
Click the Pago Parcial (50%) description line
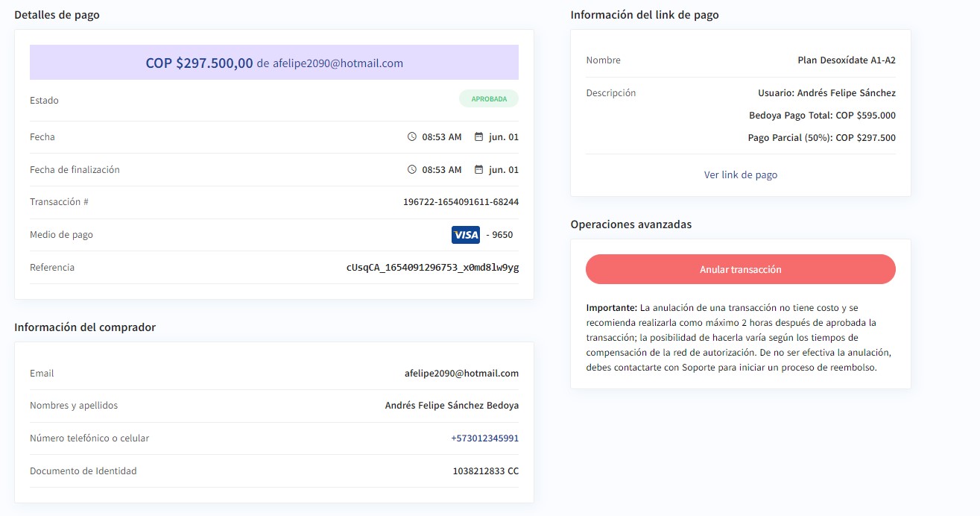point(821,138)
